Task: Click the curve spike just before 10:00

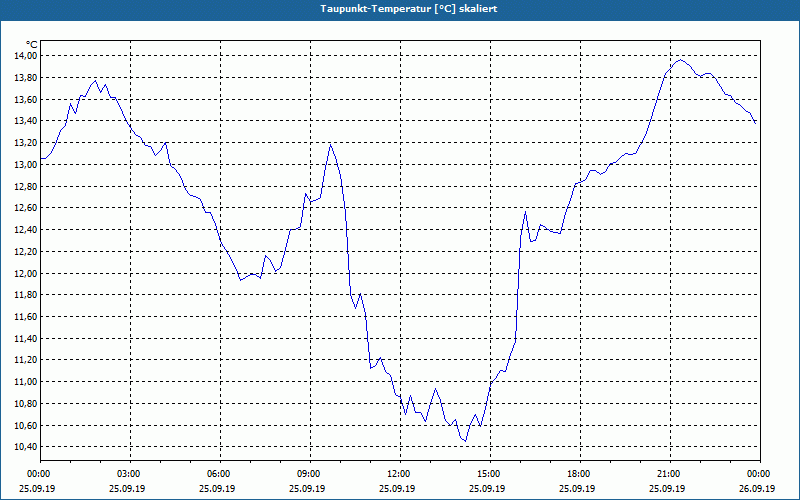Action: point(331,145)
